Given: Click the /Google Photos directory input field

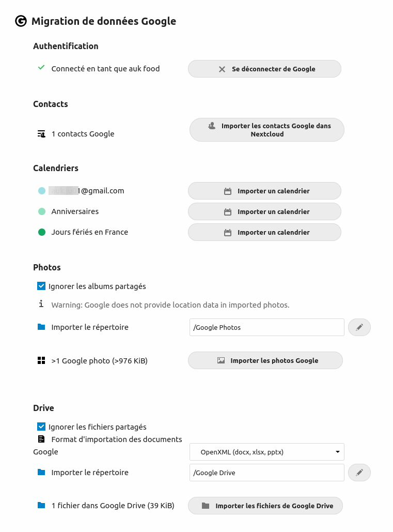Looking at the screenshot, I should [267, 327].
